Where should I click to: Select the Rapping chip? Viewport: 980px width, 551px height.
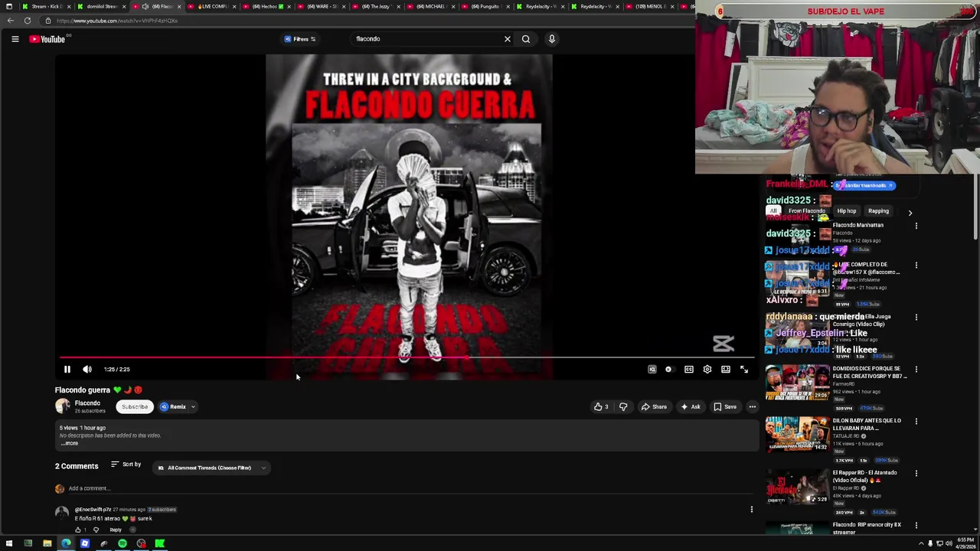pos(878,211)
